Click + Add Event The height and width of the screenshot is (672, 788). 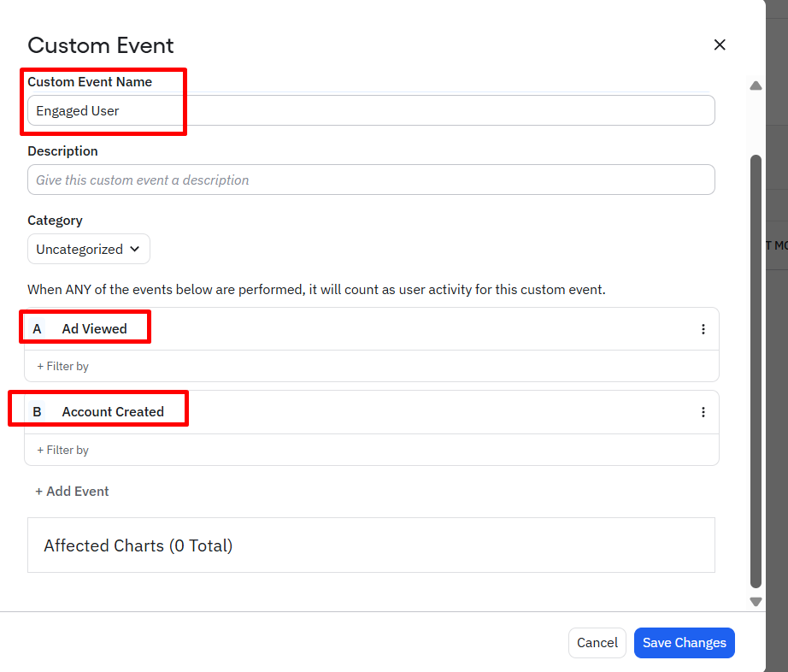pyautogui.click(x=72, y=492)
